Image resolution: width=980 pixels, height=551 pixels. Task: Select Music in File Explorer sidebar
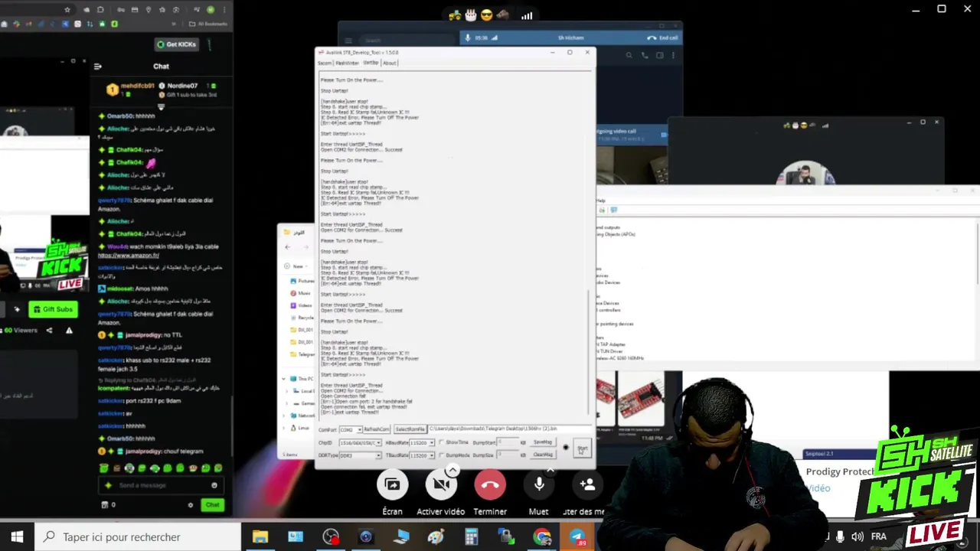pyautogui.click(x=301, y=293)
